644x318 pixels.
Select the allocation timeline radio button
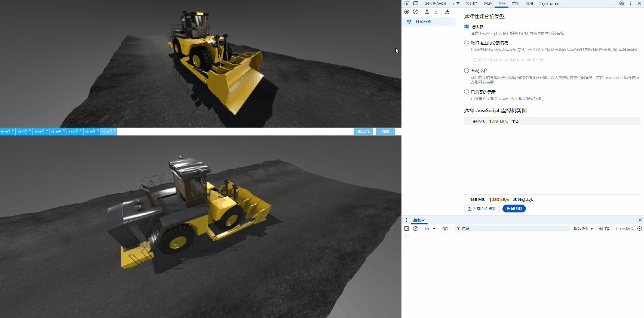(x=467, y=43)
